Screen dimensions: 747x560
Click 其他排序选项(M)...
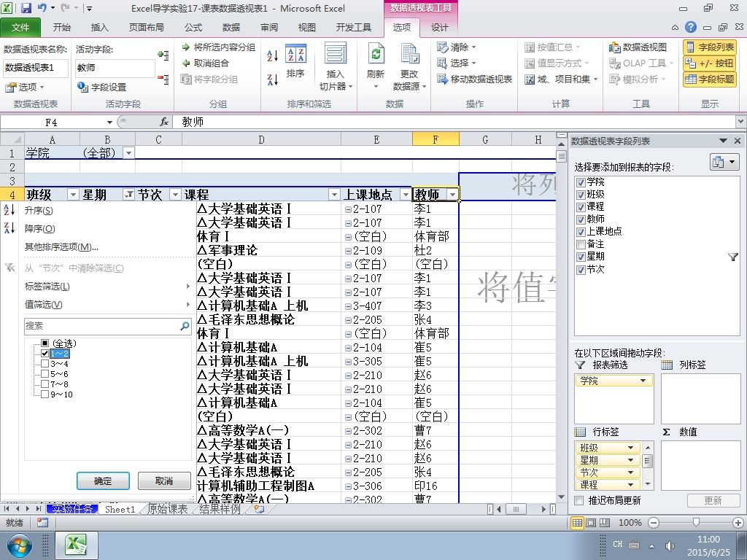click(61, 246)
